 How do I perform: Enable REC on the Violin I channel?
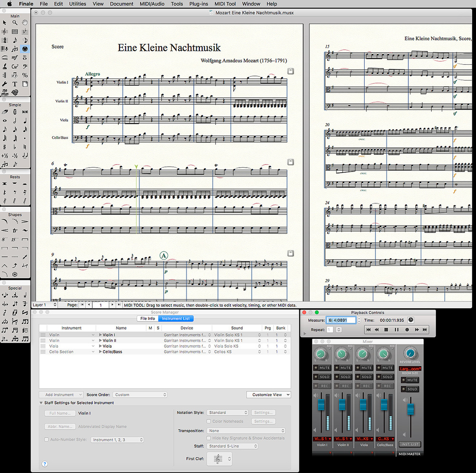pos(322,386)
